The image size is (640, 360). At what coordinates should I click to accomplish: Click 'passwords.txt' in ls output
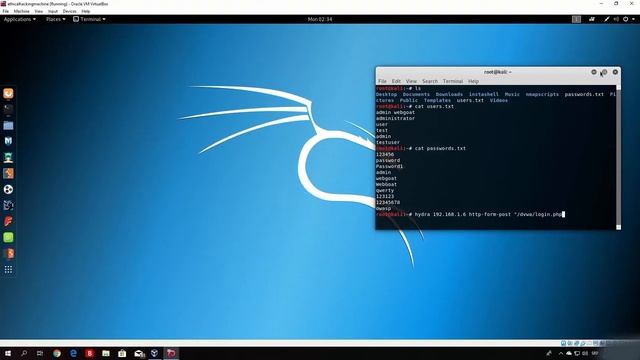584,94
